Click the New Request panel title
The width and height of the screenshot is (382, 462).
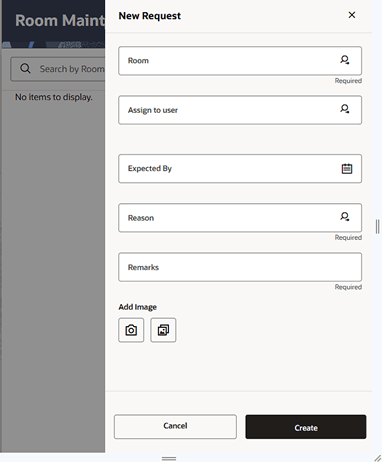click(150, 16)
